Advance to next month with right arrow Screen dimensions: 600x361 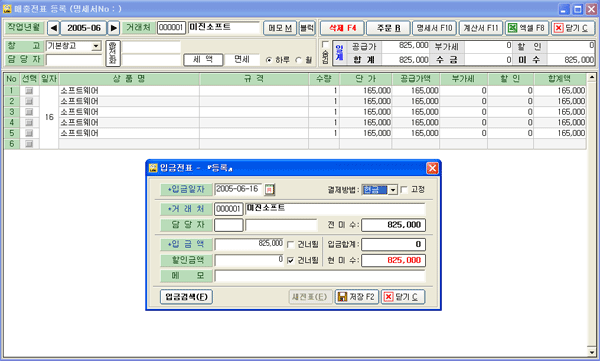pyautogui.click(x=113, y=28)
